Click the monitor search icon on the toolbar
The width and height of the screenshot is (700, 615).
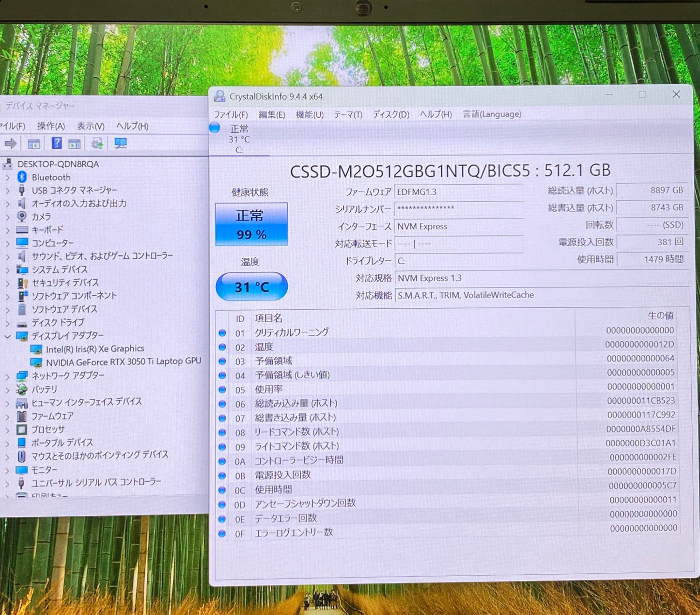tap(121, 143)
